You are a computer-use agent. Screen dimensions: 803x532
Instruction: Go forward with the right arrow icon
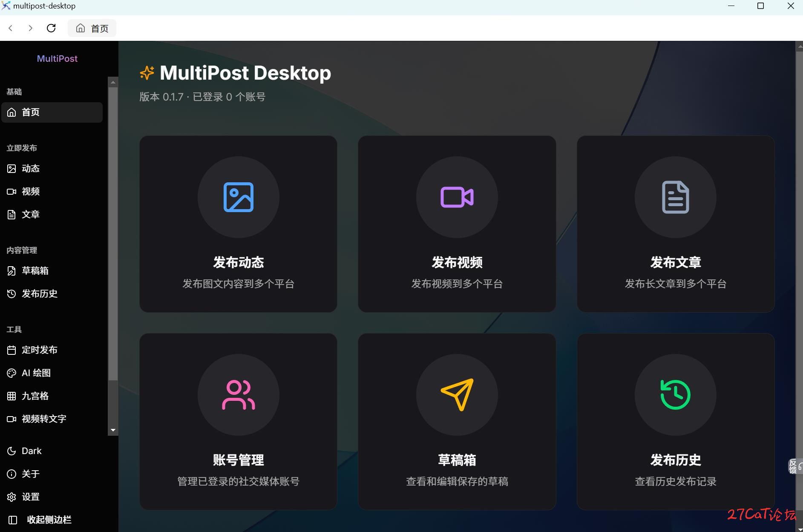(x=30, y=28)
